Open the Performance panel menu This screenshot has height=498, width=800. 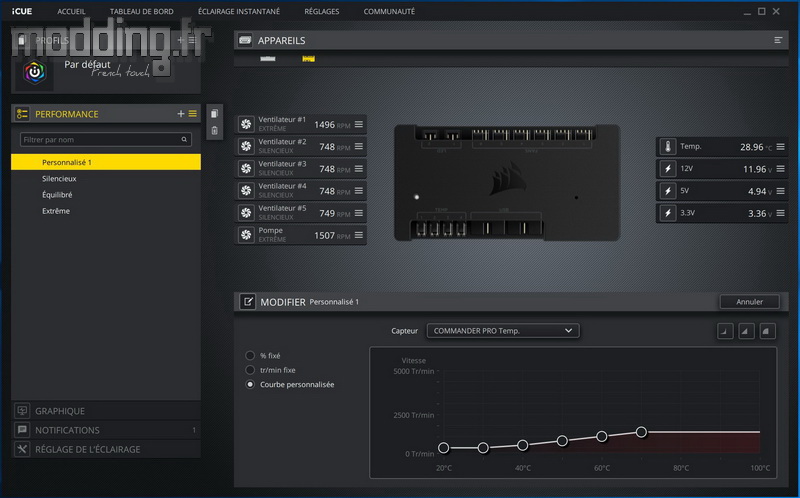click(x=192, y=114)
